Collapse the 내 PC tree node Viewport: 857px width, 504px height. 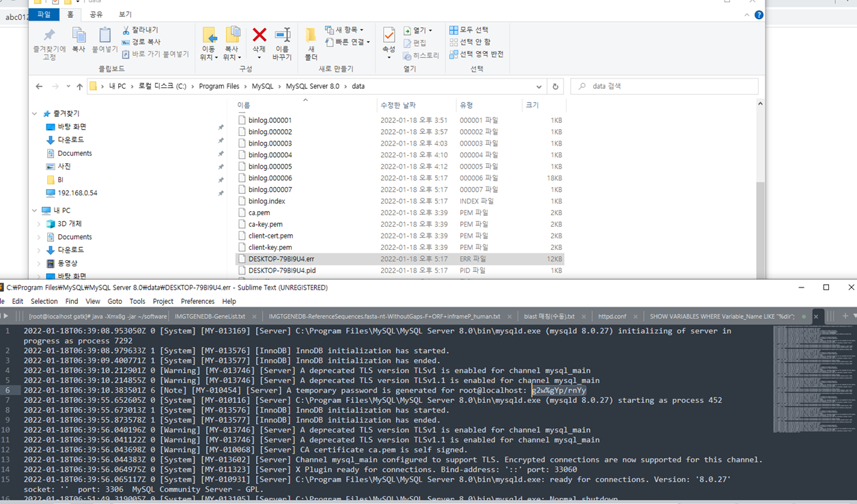[x=33, y=210]
